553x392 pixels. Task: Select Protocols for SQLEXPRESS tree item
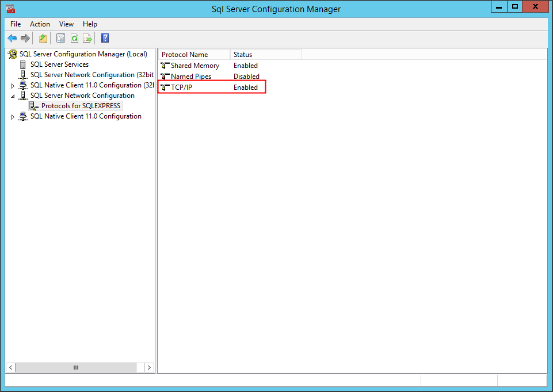[x=81, y=106]
